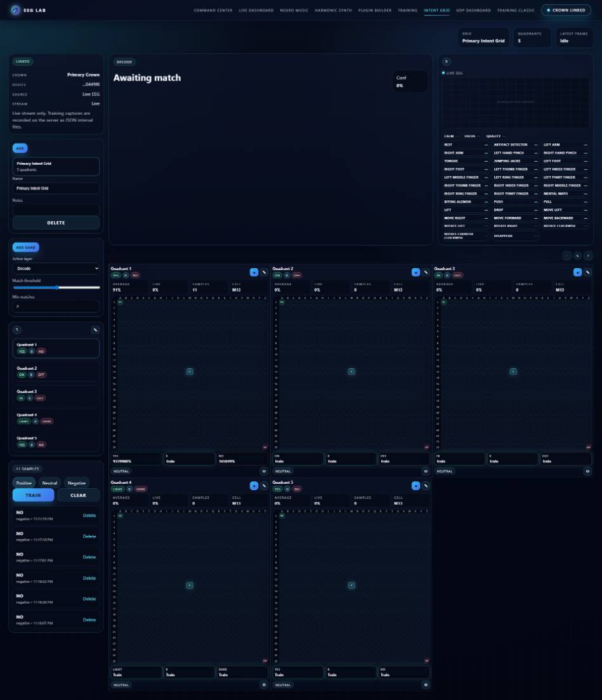Select Primary Intent Grid list entry
This screenshot has width=602, height=700.
coord(56,167)
